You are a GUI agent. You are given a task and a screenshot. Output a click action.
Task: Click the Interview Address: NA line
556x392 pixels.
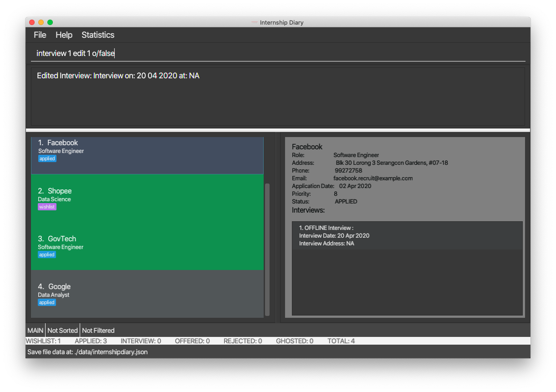[x=326, y=244]
